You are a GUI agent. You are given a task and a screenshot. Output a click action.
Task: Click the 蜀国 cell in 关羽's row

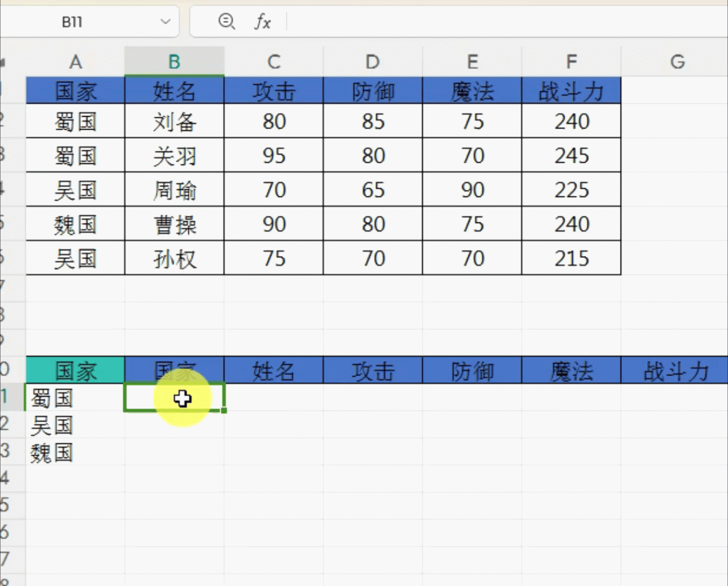[x=75, y=155]
